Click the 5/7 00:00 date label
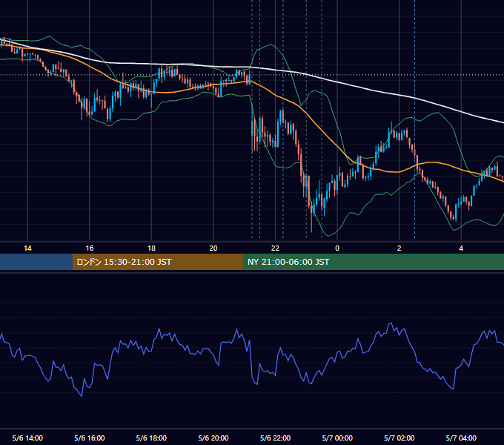This screenshot has width=504, height=445. (x=337, y=438)
